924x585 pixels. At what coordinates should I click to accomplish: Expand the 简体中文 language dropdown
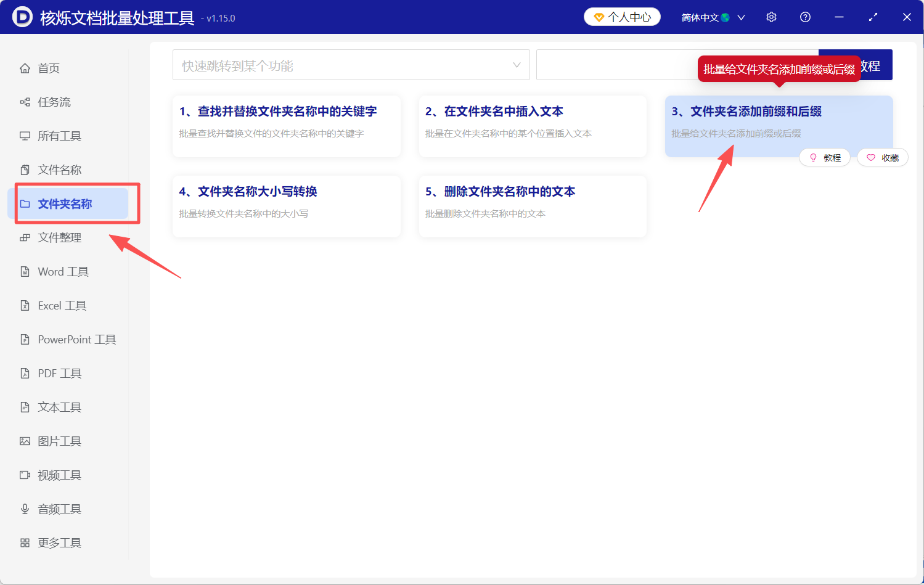pyautogui.click(x=713, y=17)
